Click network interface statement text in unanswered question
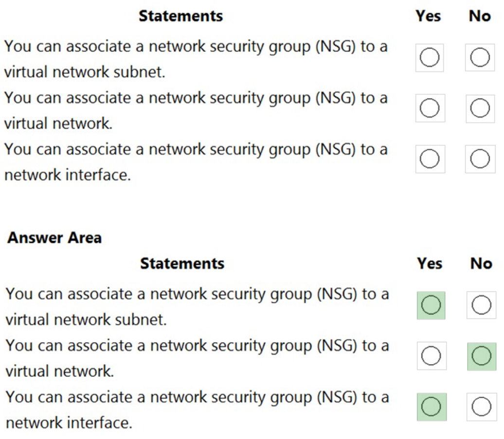Image resolution: width=504 pixels, height=439 pixels. (196, 161)
